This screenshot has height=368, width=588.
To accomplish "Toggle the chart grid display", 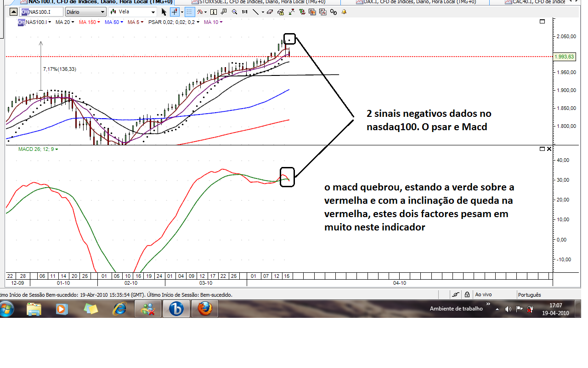I will pos(189,12).
